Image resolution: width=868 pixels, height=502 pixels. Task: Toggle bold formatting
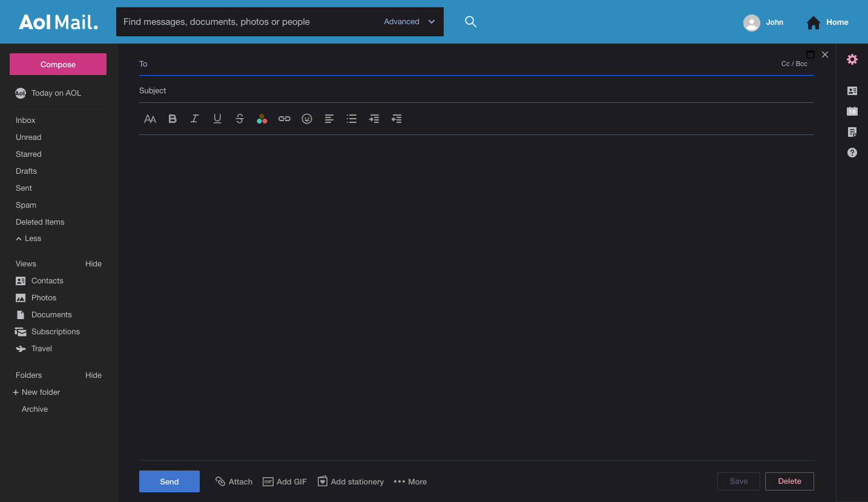click(173, 119)
